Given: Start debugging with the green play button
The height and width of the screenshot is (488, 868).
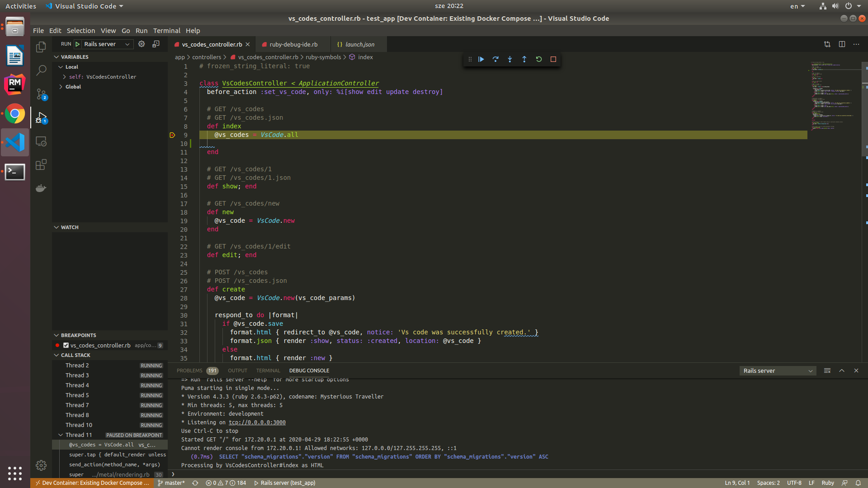Looking at the screenshot, I should pos(78,44).
